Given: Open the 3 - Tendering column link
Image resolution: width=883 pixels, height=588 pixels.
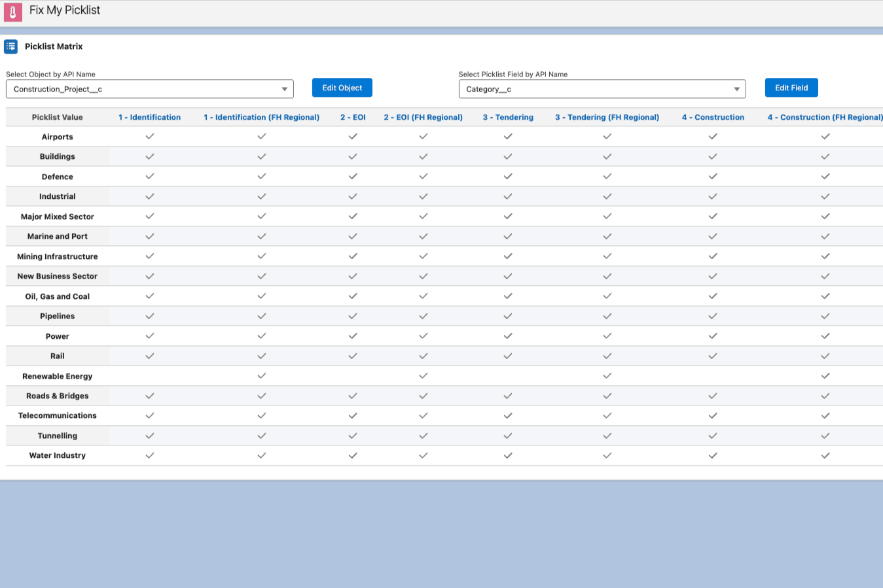Looking at the screenshot, I should (x=508, y=117).
